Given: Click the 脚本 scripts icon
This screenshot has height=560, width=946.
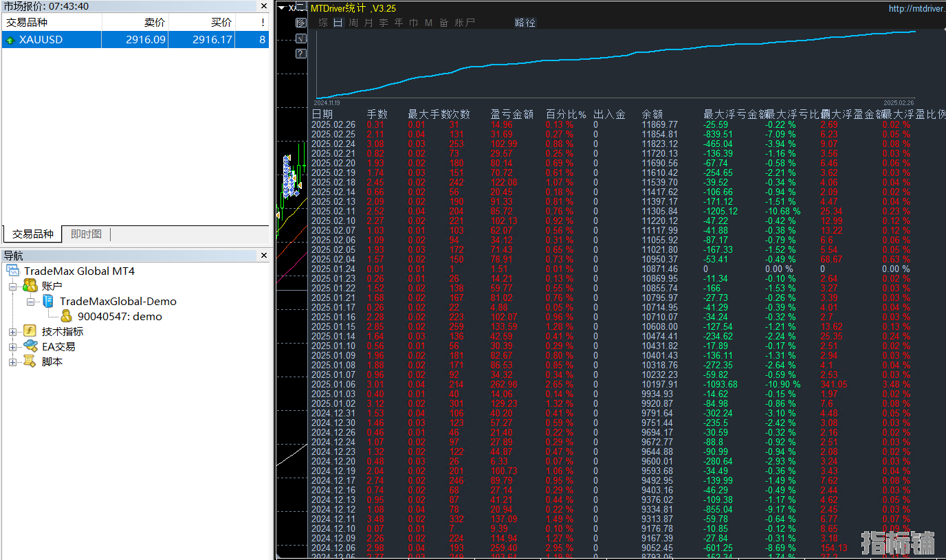Looking at the screenshot, I should pyautogui.click(x=30, y=361).
